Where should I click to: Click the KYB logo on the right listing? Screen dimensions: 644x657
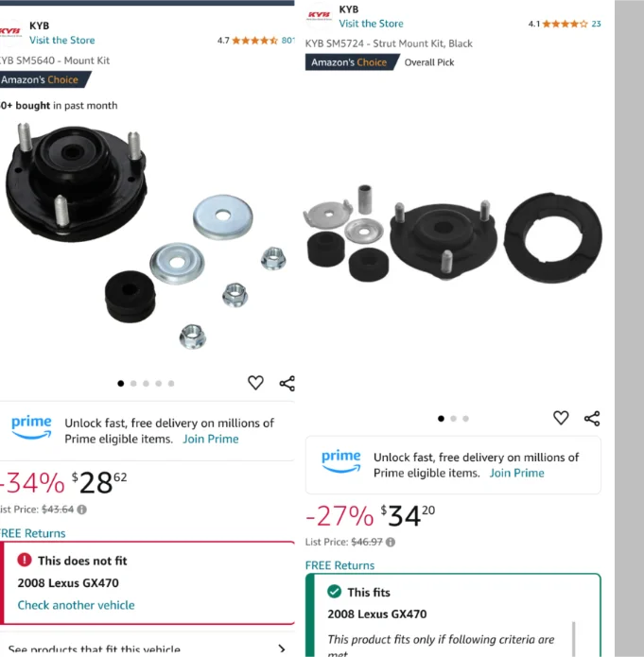pyautogui.click(x=319, y=16)
